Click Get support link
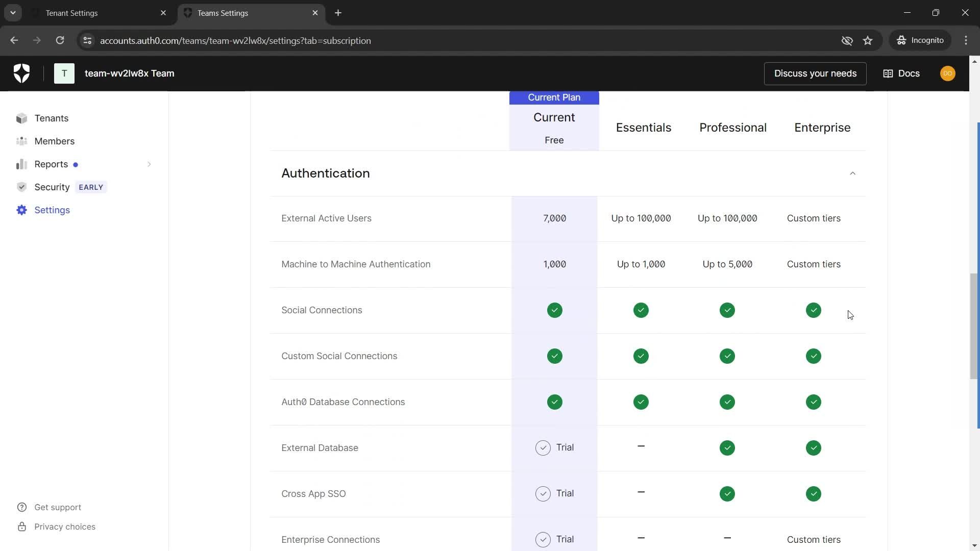Image resolution: width=980 pixels, height=551 pixels. 58,507
